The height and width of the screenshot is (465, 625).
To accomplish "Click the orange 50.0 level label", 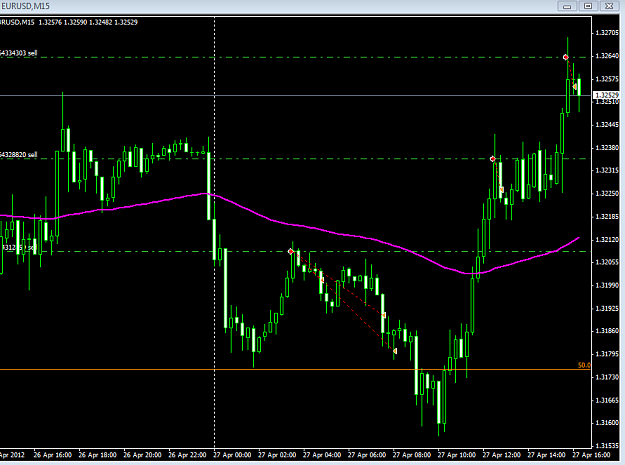I will pyautogui.click(x=584, y=365).
